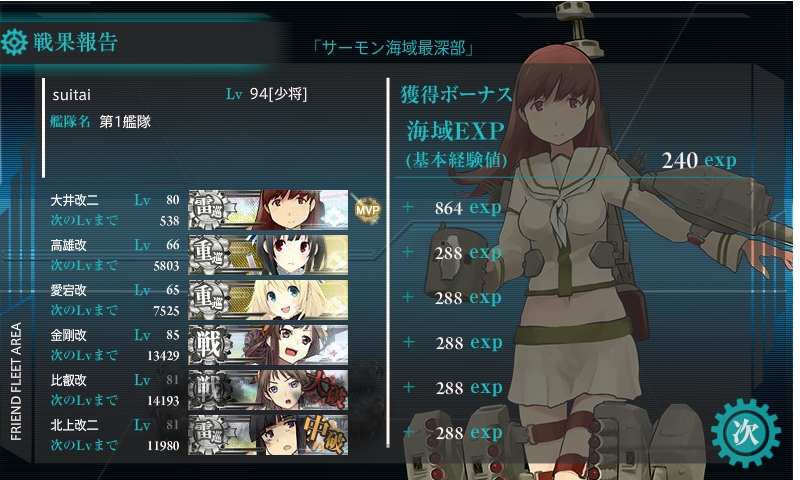Select 金剛改 battleship type icon

coord(209,344)
